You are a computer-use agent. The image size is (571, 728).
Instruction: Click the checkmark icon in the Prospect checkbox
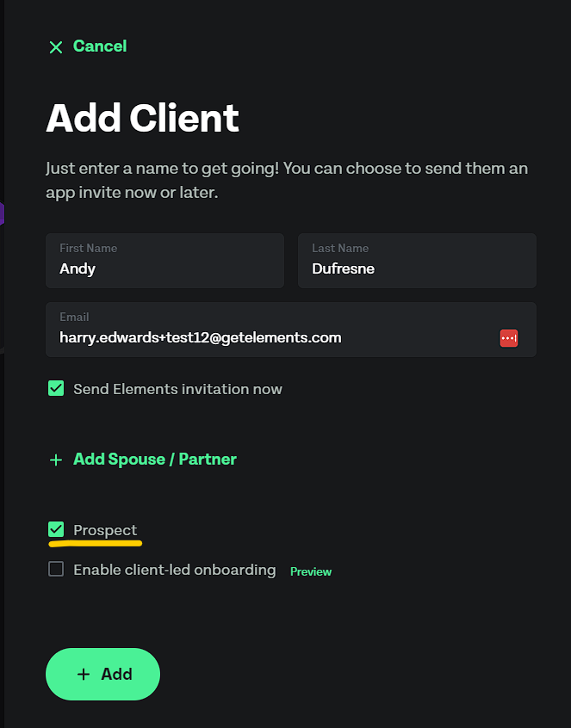(x=56, y=530)
